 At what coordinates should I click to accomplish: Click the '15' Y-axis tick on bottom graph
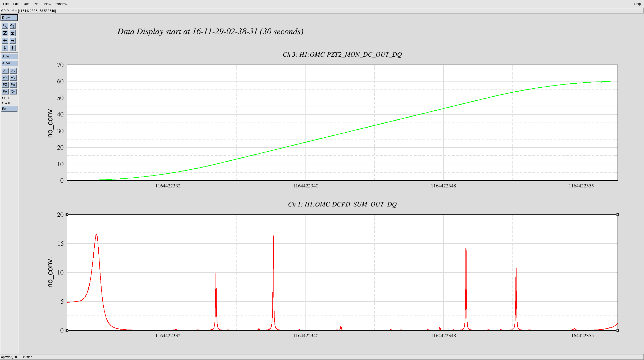[x=60, y=244]
